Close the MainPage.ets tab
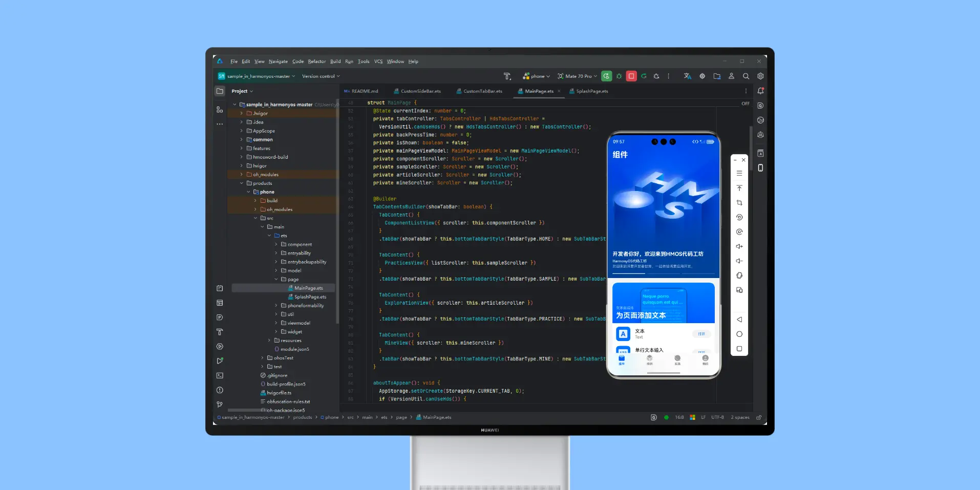This screenshot has height=490, width=980. pyautogui.click(x=559, y=91)
